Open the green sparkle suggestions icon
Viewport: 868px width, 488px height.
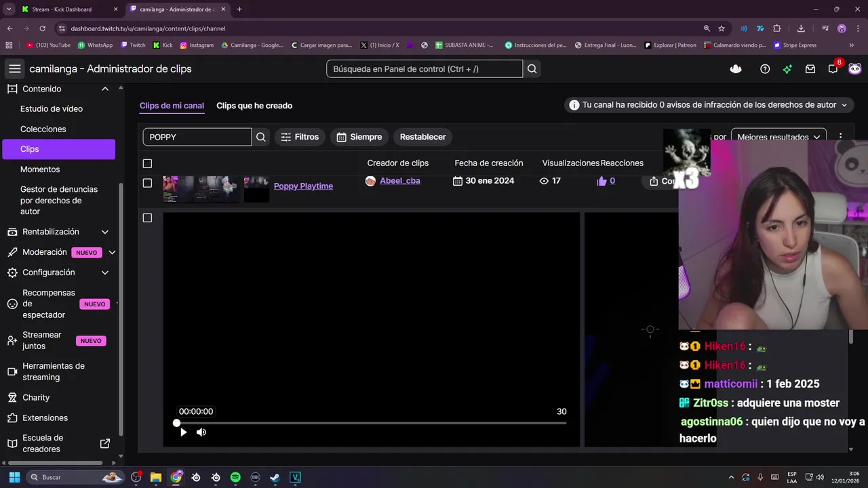pos(787,68)
